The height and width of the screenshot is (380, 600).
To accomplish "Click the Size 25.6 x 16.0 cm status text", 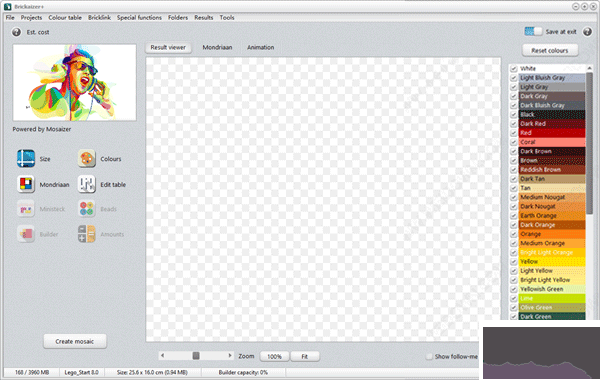I will pyautogui.click(x=152, y=372).
